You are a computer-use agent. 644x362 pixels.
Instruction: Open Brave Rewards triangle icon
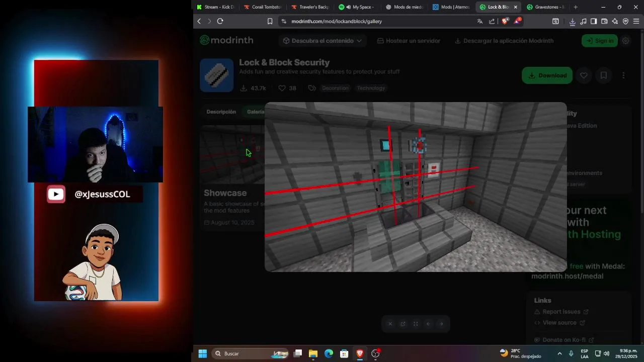pyautogui.click(x=517, y=21)
